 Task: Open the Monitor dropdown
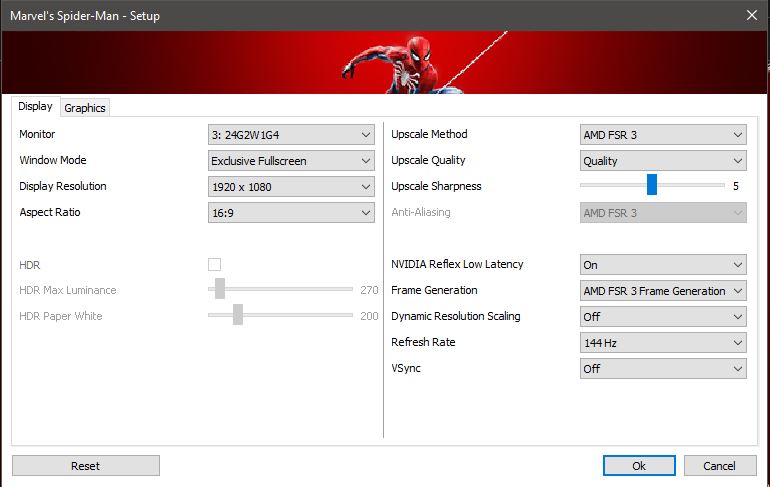[x=291, y=135]
